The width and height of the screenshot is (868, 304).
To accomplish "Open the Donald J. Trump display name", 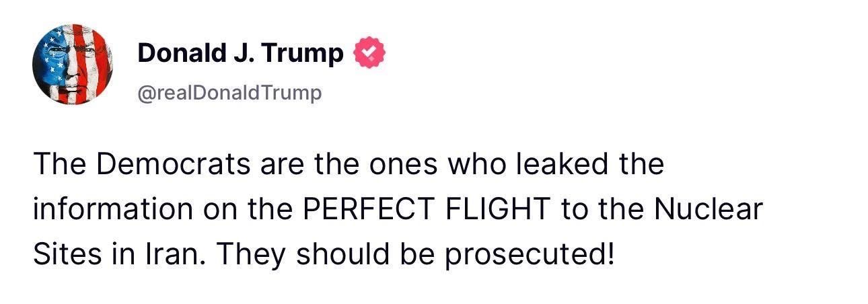I will [241, 53].
